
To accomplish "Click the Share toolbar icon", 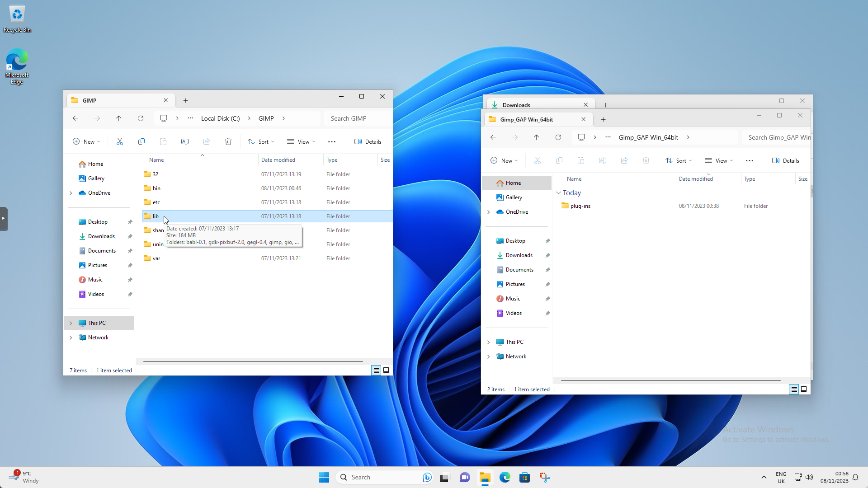I will [x=207, y=141].
